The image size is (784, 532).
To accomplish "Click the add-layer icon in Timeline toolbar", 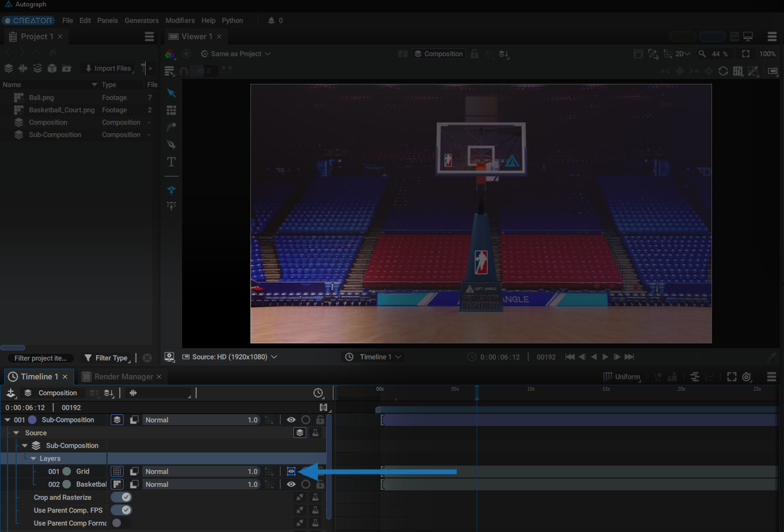I will tap(11, 393).
